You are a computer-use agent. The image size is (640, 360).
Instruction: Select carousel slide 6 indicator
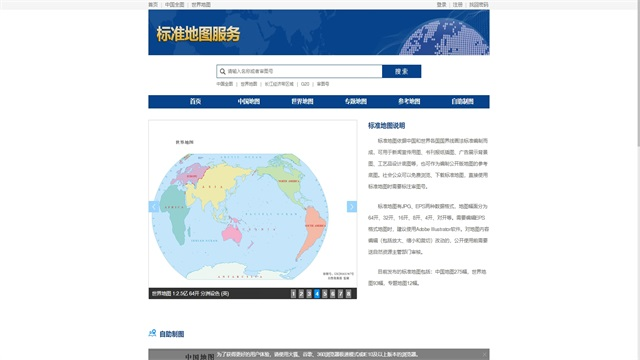333,293
